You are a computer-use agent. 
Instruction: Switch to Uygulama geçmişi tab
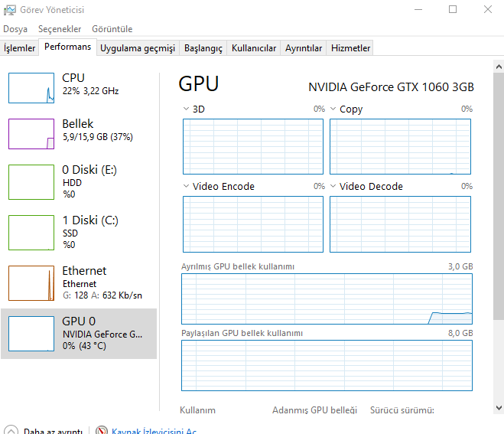(x=138, y=48)
